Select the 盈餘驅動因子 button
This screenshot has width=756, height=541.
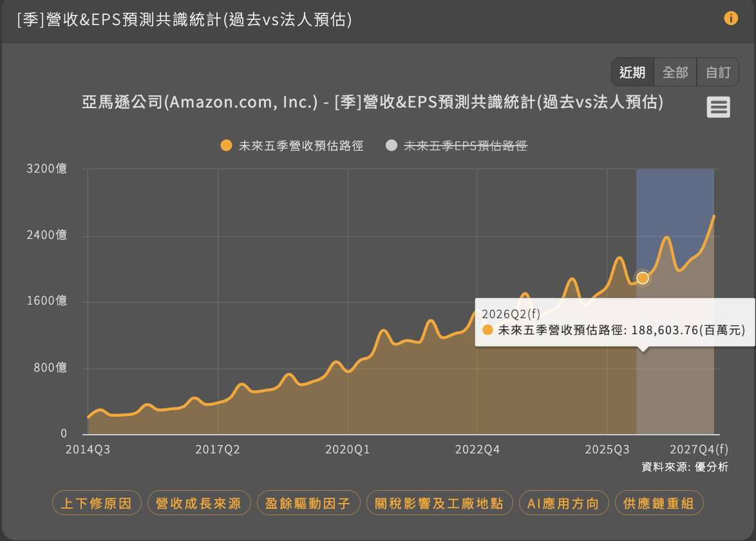[308, 503]
